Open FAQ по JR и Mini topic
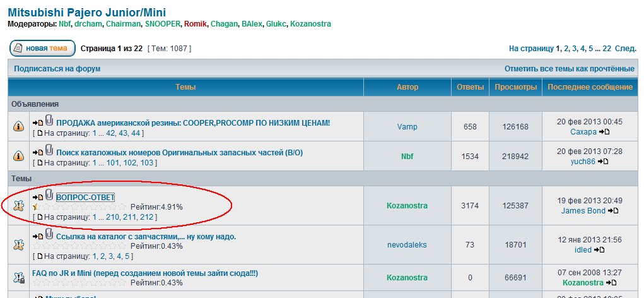644x298 pixels. (x=145, y=273)
